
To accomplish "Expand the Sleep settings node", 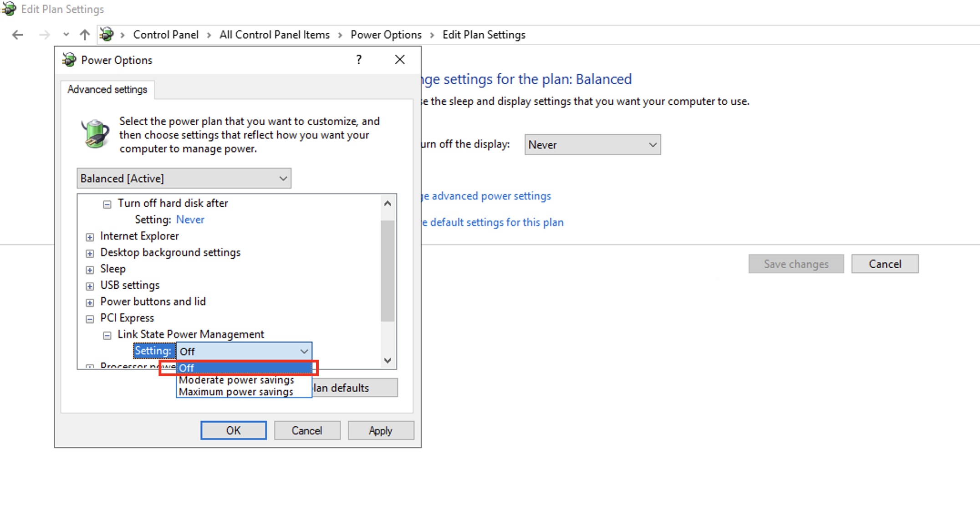I will (90, 270).
